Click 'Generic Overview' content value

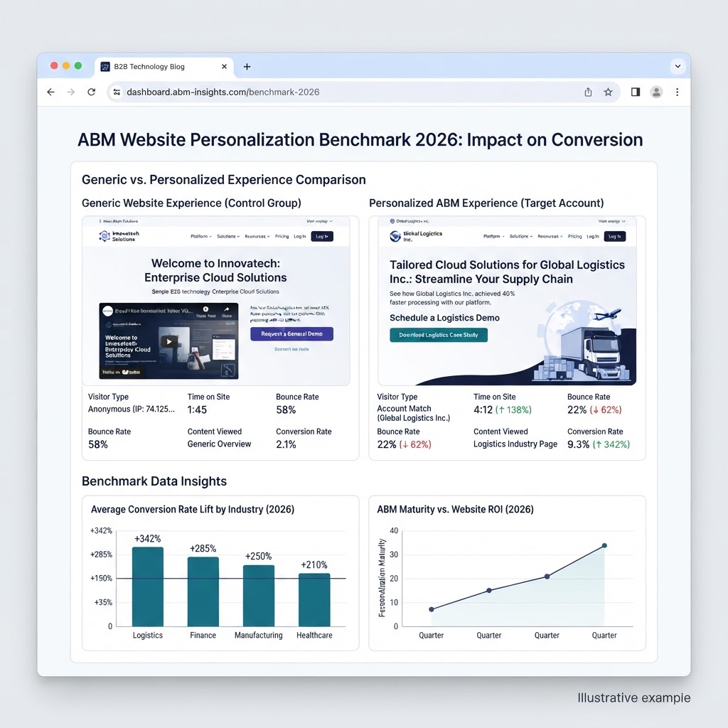219,444
